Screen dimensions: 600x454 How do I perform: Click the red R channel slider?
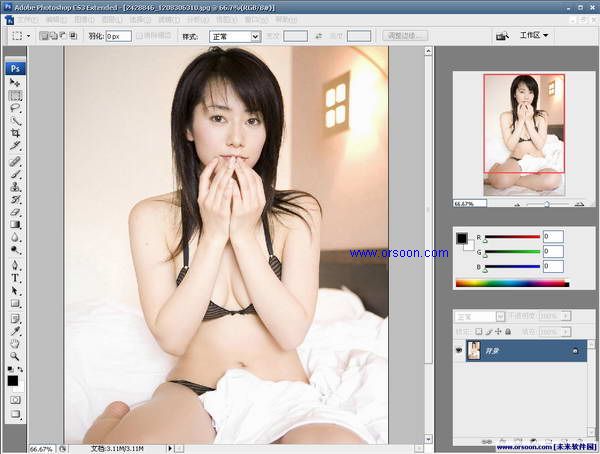click(x=510, y=237)
